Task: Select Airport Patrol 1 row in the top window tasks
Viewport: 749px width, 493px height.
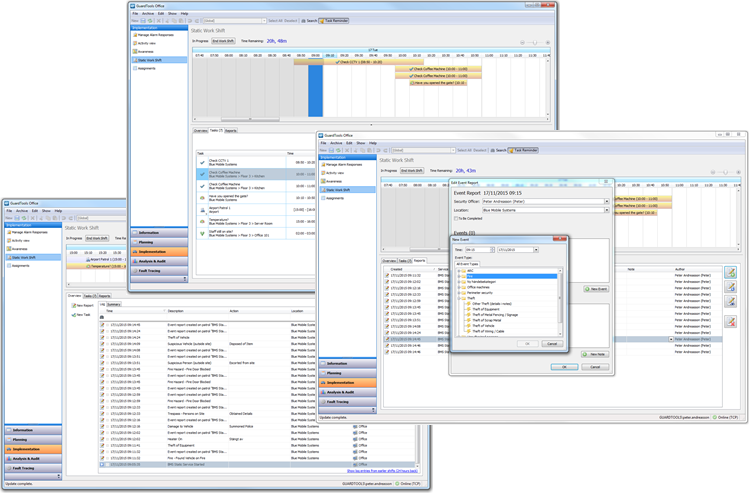Action: [256, 209]
